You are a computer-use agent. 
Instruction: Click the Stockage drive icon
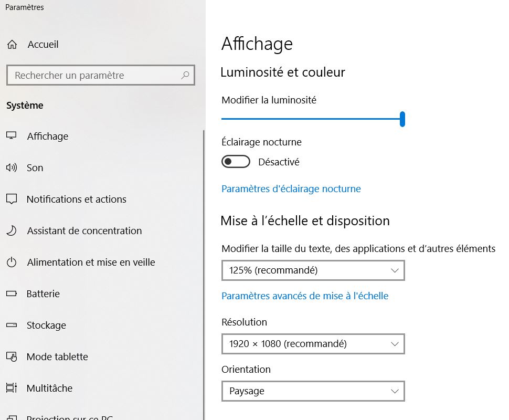(11, 325)
